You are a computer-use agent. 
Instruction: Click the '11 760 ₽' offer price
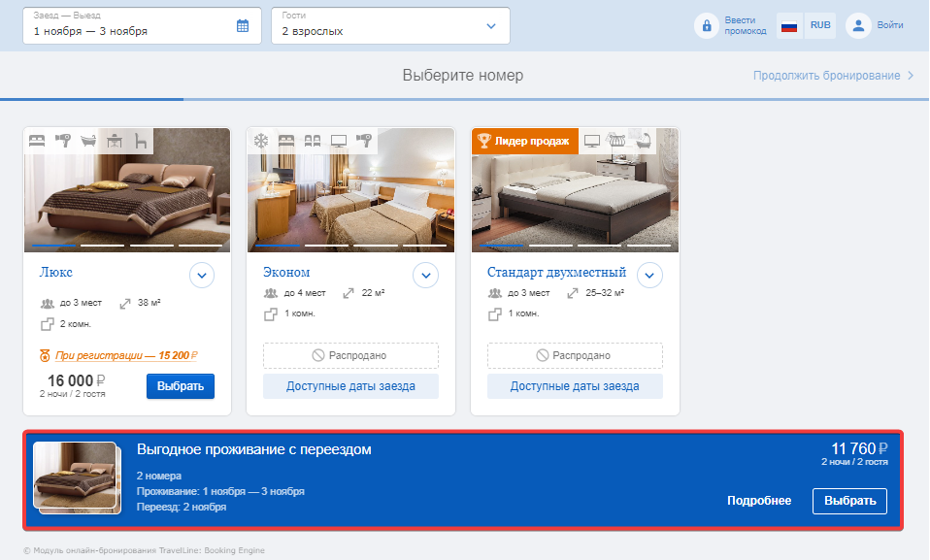coord(859,448)
